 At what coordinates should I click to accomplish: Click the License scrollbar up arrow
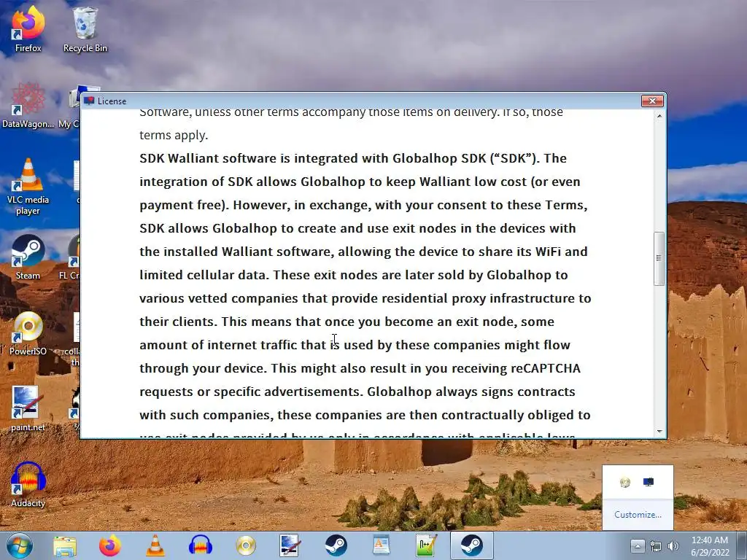(659, 116)
